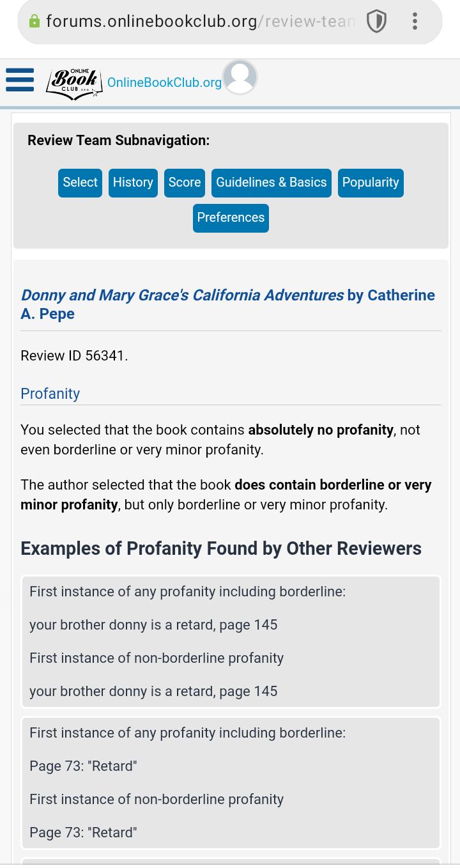Select the Page 73 profanity example box
Viewport: 460px width, 868px height.
tap(231, 783)
